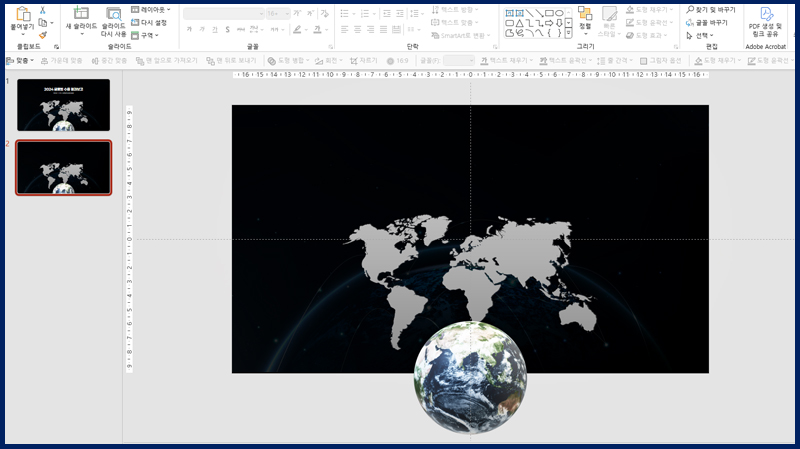Select the Earth globe image on the slide

(x=470, y=378)
